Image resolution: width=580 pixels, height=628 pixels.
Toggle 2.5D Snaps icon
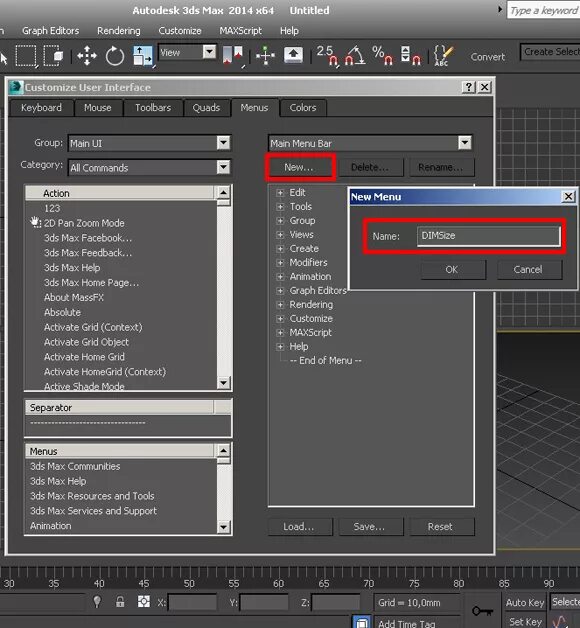tap(327, 55)
